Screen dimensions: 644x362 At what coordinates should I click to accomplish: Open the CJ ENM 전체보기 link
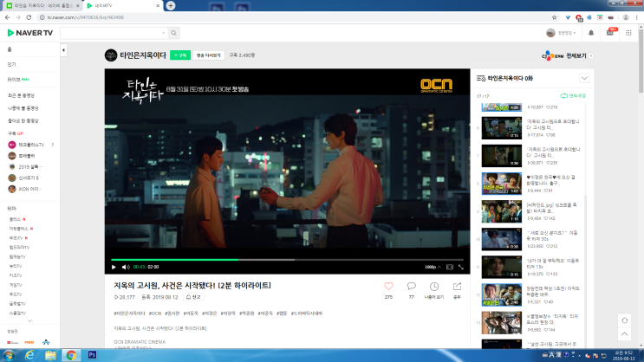point(567,55)
